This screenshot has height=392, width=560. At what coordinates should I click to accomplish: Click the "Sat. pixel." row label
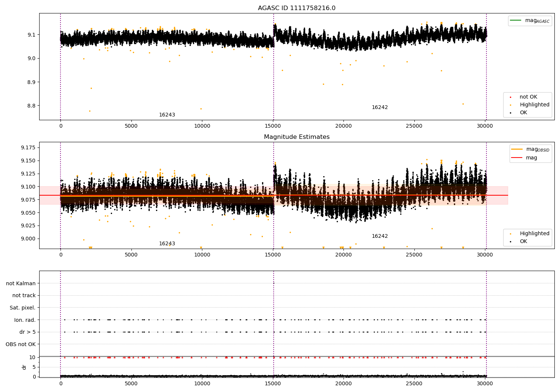[23, 308]
